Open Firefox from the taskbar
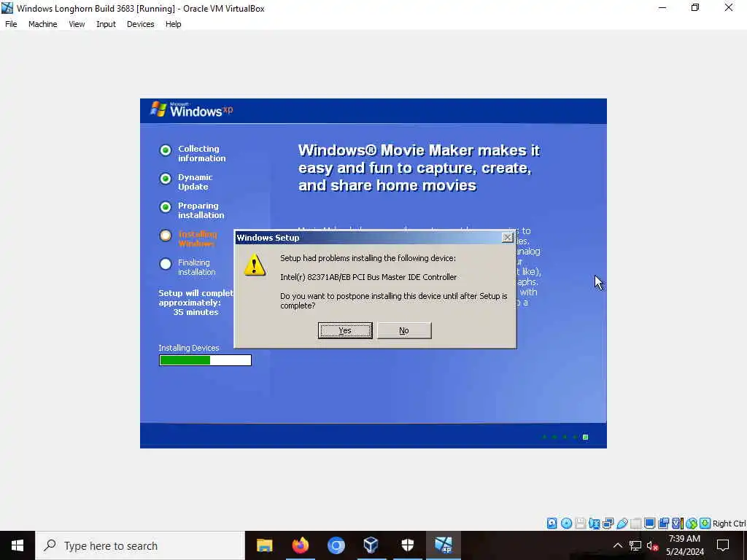The width and height of the screenshot is (747, 560). click(300, 545)
